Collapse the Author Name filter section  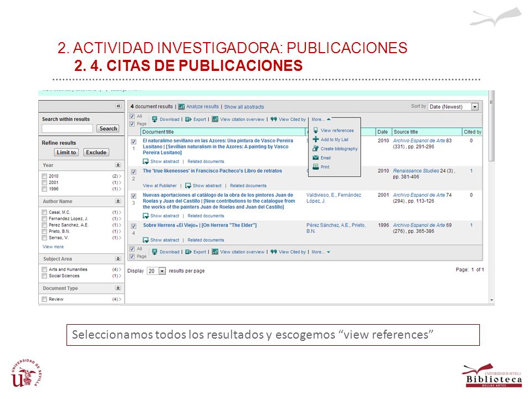coord(118,202)
